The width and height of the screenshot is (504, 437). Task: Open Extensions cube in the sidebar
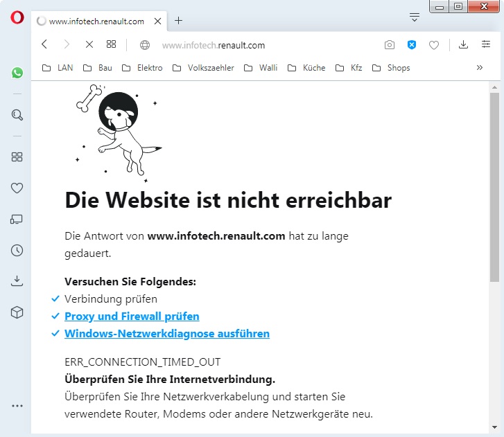17,312
